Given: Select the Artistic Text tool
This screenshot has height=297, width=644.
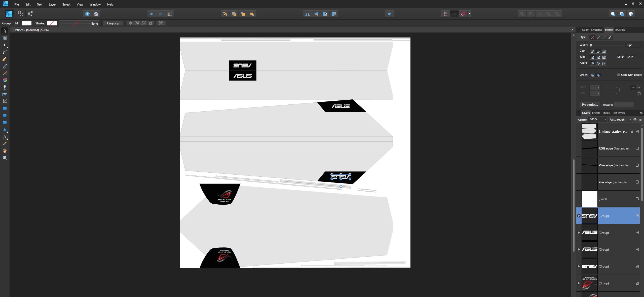Looking at the screenshot, I should point(5,137).
